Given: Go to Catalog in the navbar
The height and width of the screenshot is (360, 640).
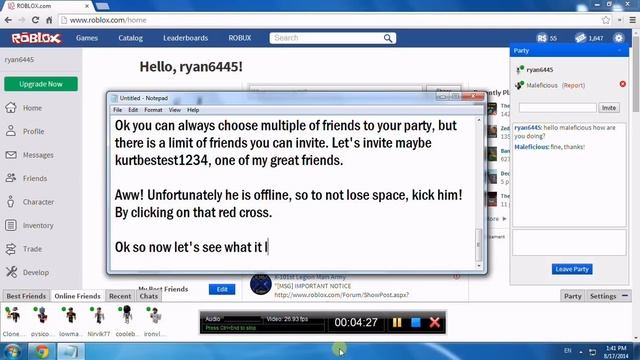Looking at the screenshot, I should (x=131, y=38).
